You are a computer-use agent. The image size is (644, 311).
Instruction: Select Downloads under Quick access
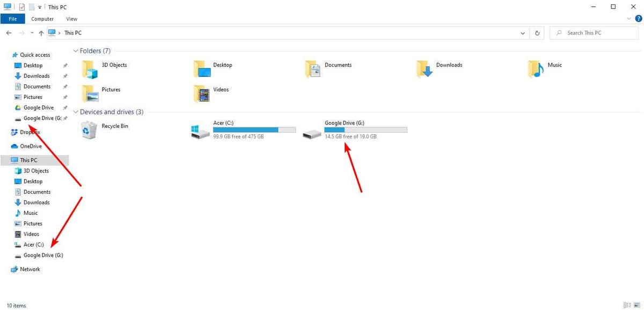(36, 76)
